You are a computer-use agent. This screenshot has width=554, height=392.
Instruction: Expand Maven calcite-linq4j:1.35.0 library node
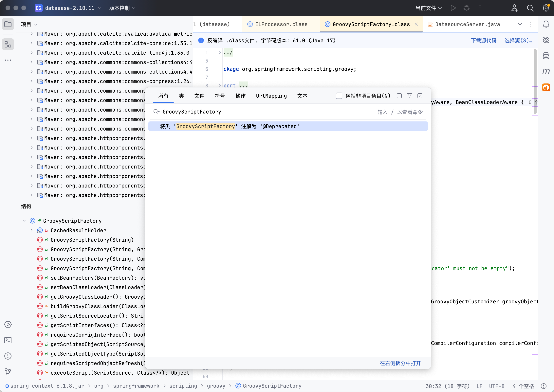pos(31,53)
